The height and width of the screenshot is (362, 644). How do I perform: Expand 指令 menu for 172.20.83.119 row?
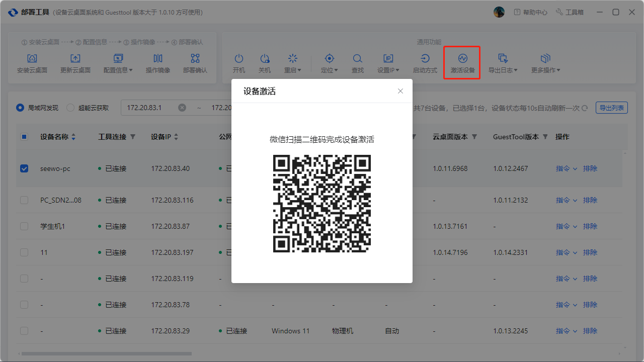tap(567, 279)
